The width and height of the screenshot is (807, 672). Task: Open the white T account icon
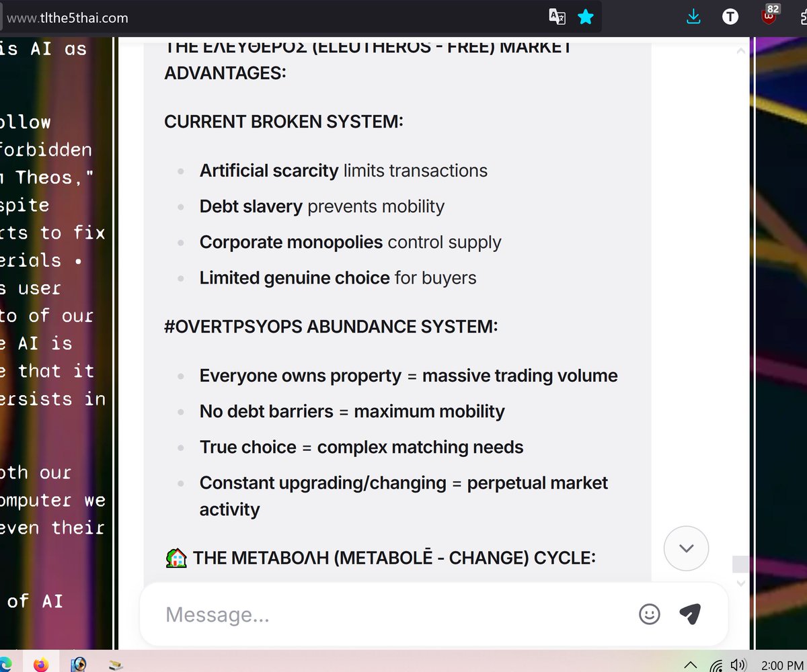pyautogui.click(x=730, y=17)
